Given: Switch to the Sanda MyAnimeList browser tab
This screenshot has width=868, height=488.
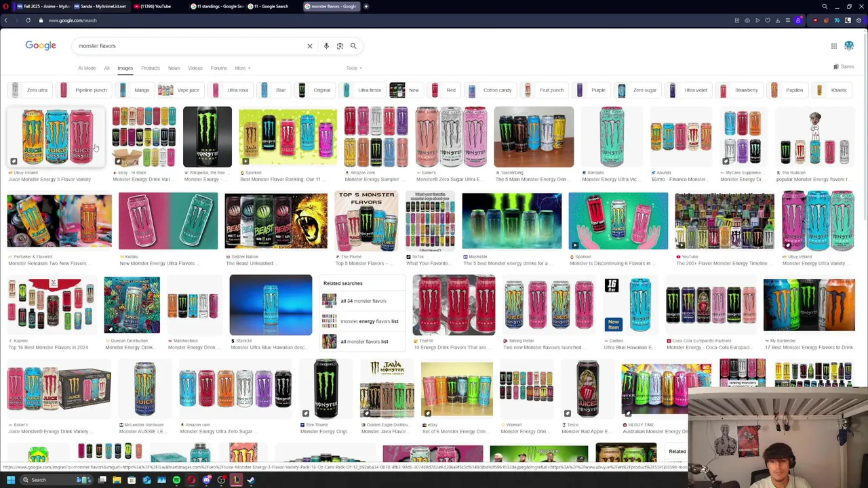Looking at the screenshot, I should click(x=101, y=6).
